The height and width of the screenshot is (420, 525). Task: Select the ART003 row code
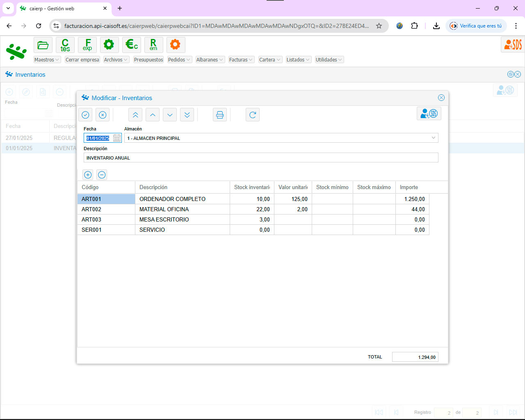pyautogui.click(x=106, y=219)
